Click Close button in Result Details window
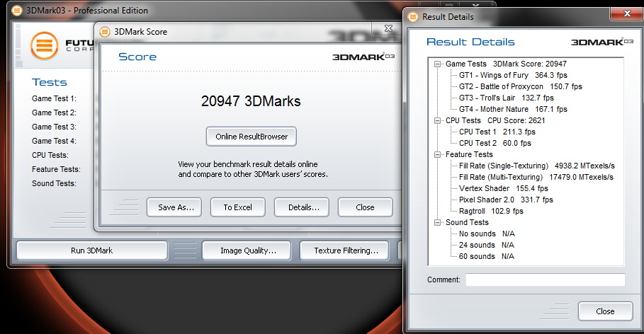Image resolution: width=644 pixels, height=334 pixels. [606, 311]
